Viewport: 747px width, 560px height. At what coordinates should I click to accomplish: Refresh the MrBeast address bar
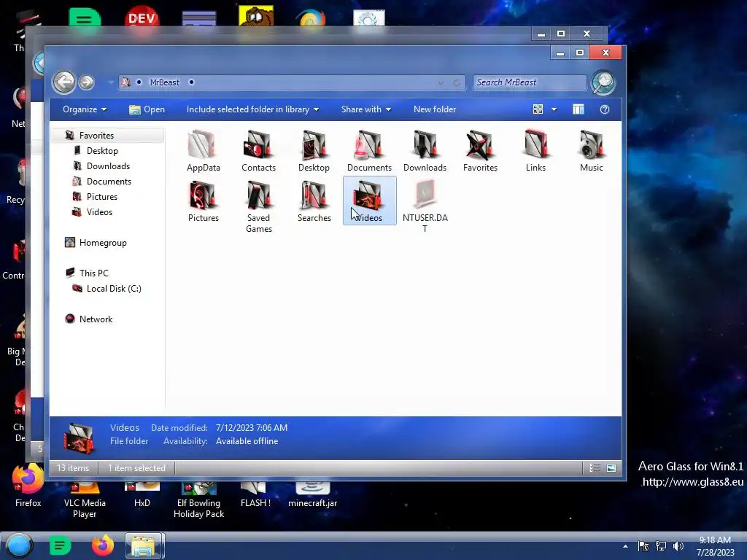coord(457,83)
